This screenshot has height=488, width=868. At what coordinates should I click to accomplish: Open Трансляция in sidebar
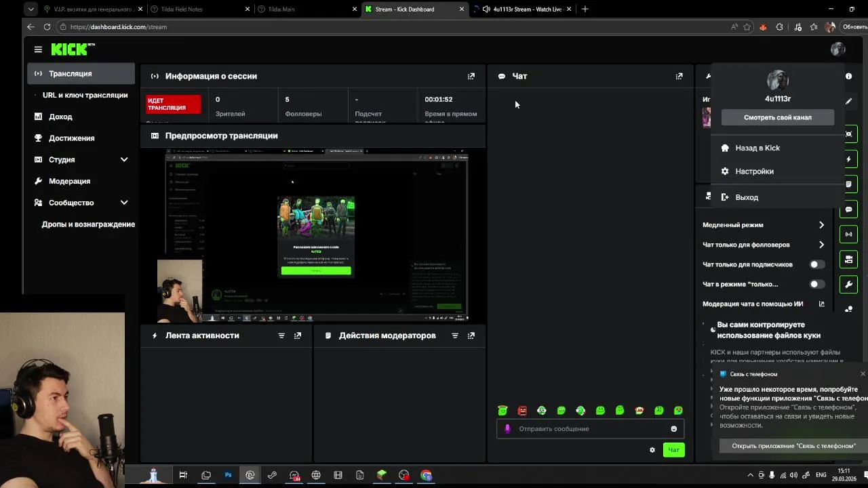81,74
